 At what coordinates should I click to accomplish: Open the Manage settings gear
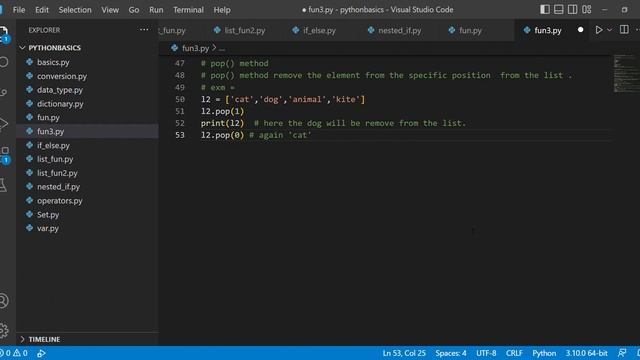(4, 330)
